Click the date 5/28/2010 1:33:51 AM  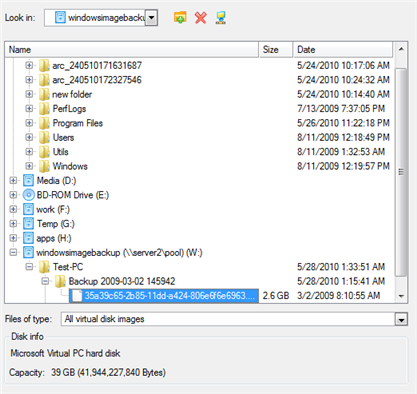341,267
